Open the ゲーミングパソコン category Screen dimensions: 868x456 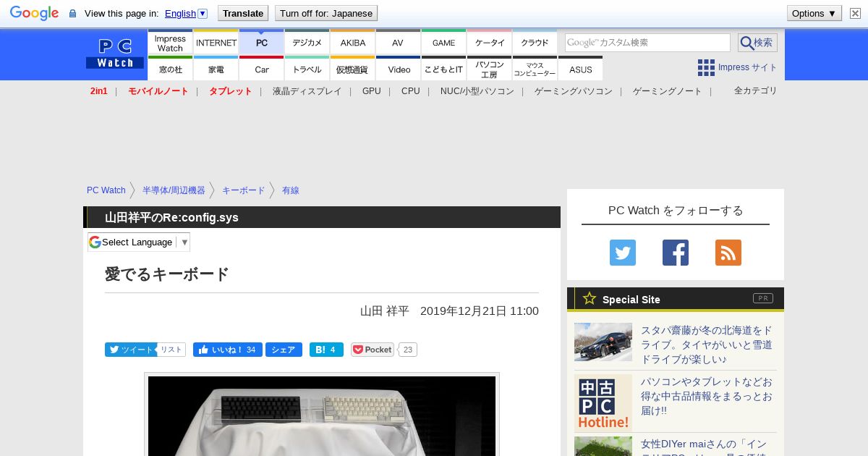pyautogui.click(x=573, y=91)
